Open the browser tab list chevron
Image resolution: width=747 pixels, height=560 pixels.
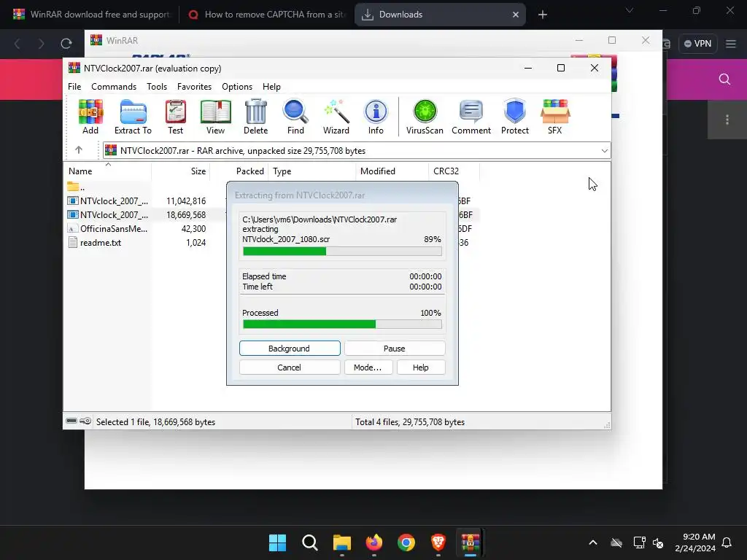(630, 10)
